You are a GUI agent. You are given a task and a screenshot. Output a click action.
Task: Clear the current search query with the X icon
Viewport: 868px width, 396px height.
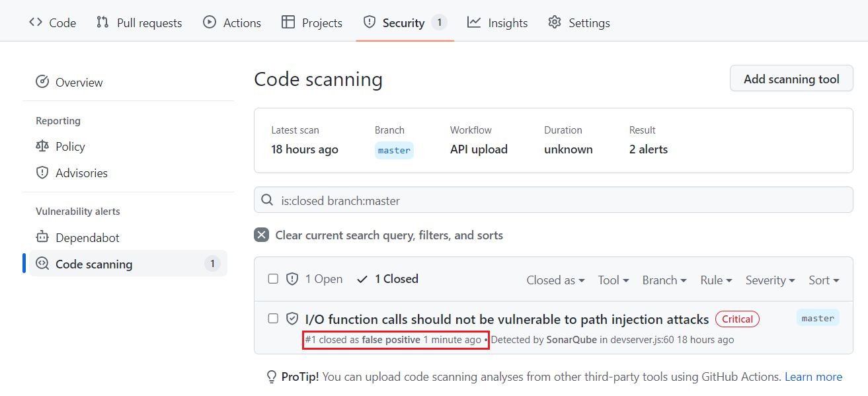[x=261, y=235]
